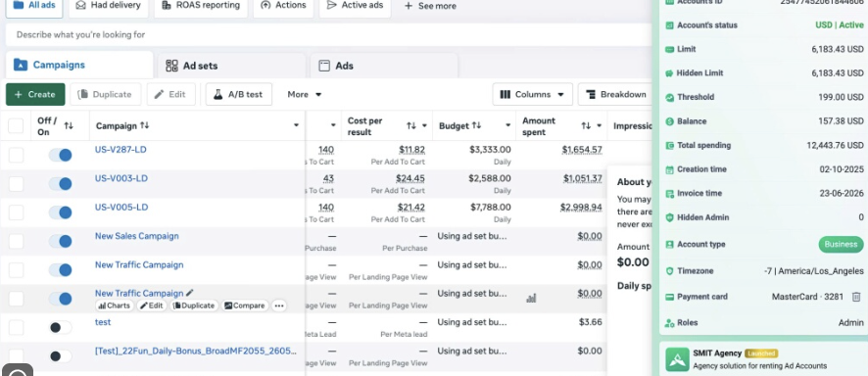
Task: Click the Duplicate toolbar button
Action: click(x=105, y=94)
